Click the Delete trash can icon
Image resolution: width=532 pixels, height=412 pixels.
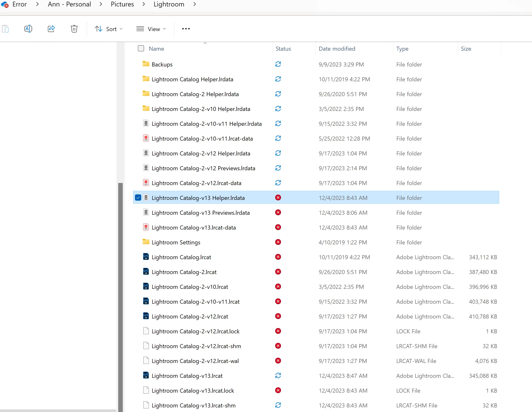click(74, 29)
